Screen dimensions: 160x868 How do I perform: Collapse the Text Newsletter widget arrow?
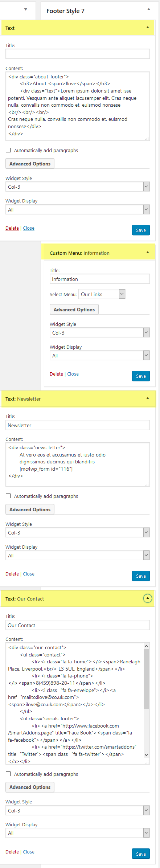(147, 398)
